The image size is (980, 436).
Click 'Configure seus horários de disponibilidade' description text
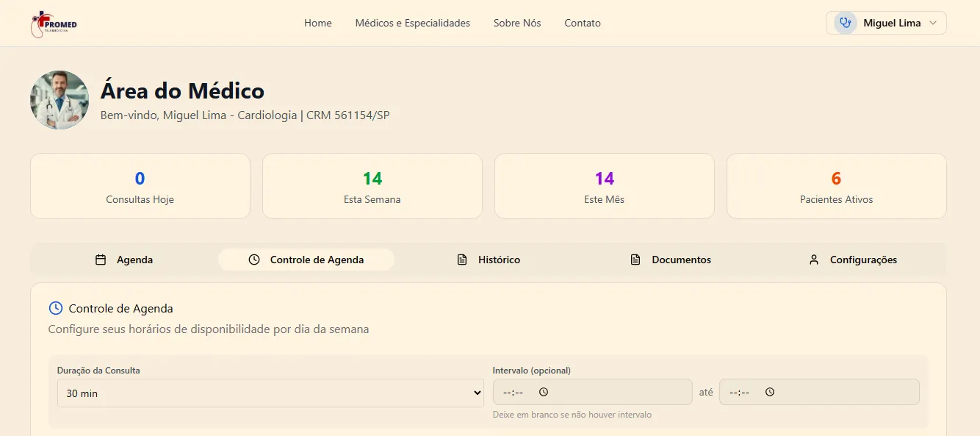[x=209, y=329]
